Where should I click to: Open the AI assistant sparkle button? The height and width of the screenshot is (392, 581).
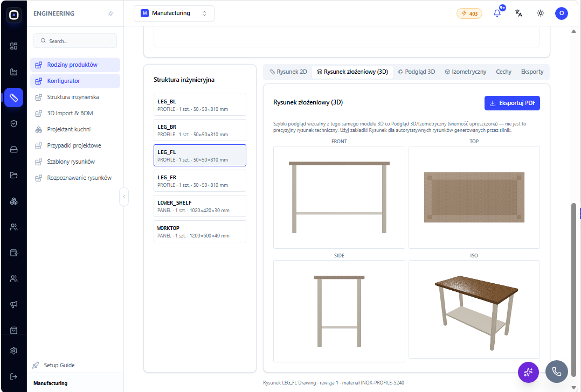click(528, 372)
